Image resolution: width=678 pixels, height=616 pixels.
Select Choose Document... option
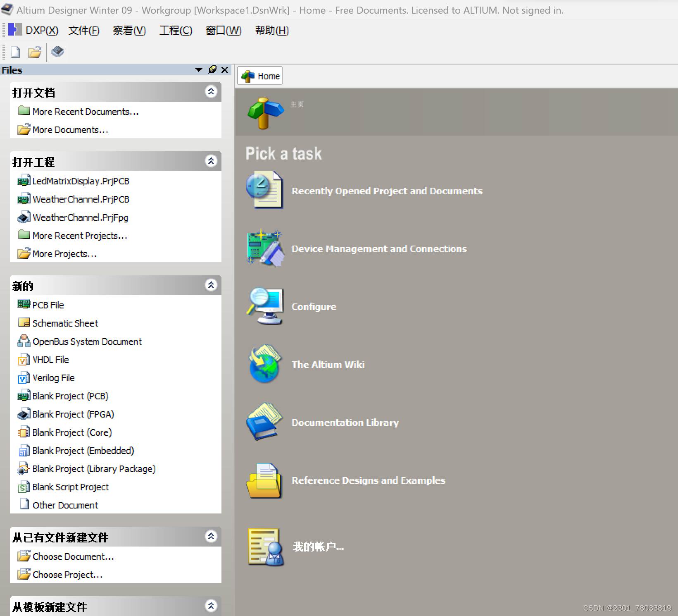73,556
